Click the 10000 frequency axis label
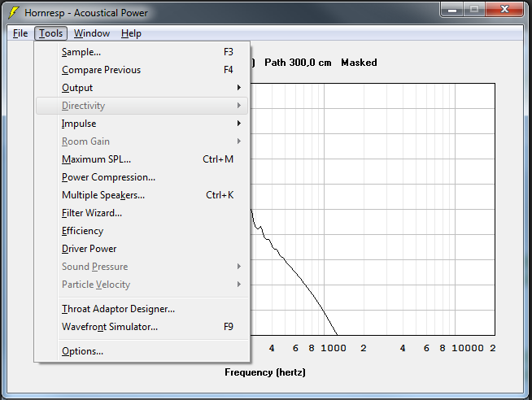Screen dimensions: 532x400 [x=468, y=348]
